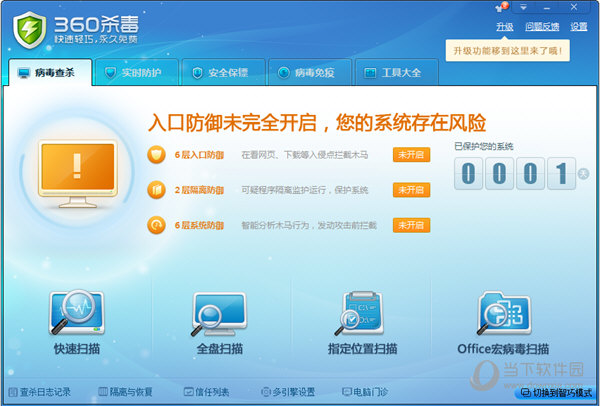Open the 工具大全 tab

pyautogui.click(x=397, y=72)
